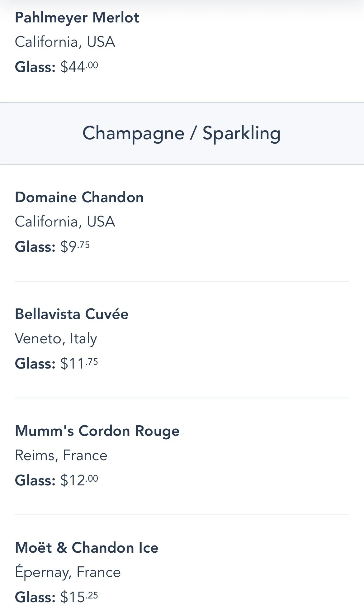Screen dimensions: 364x610
Task: Click the $15.25 price amount
Action: tap(79, 597)
